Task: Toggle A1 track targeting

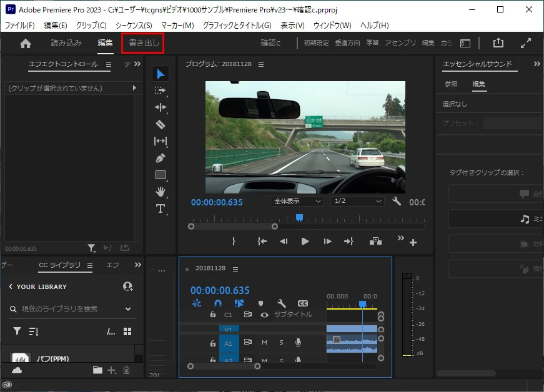Action: tap(229, 343)
